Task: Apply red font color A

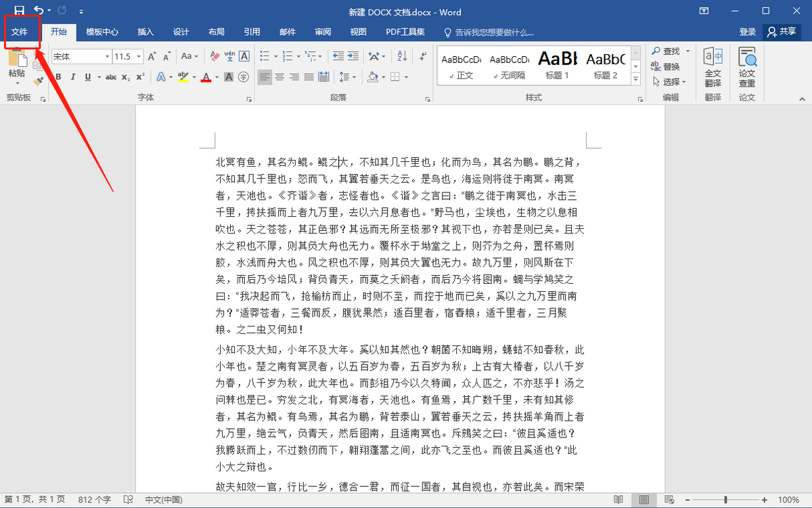Action: coord(206,77)
